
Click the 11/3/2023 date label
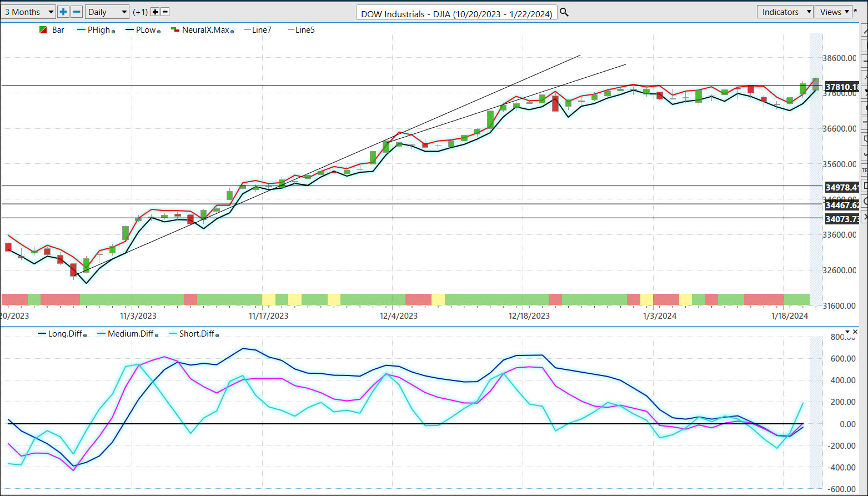click(x=138, y=316)
